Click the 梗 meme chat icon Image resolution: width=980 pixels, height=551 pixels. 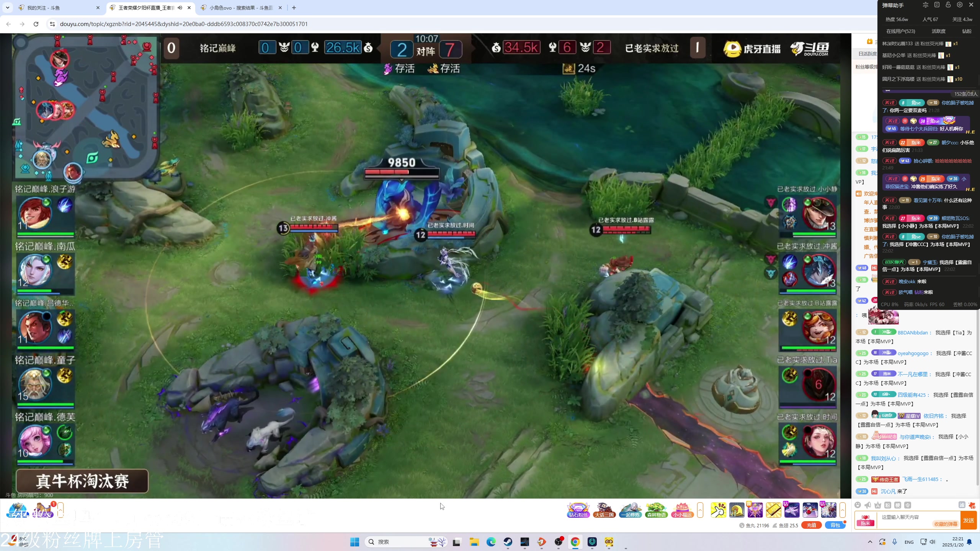click(898, 505)
